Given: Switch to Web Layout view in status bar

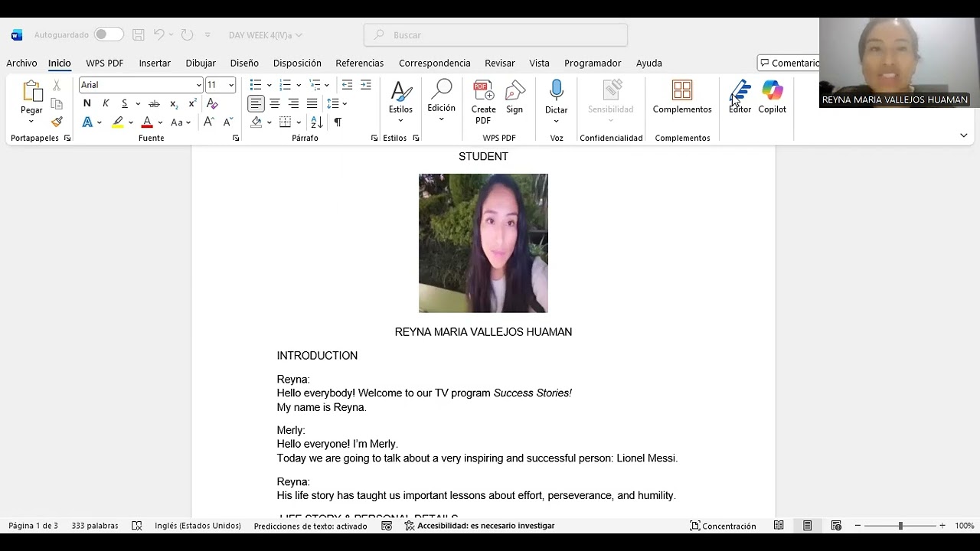Looking at the screenshot, I should [836, 526].
